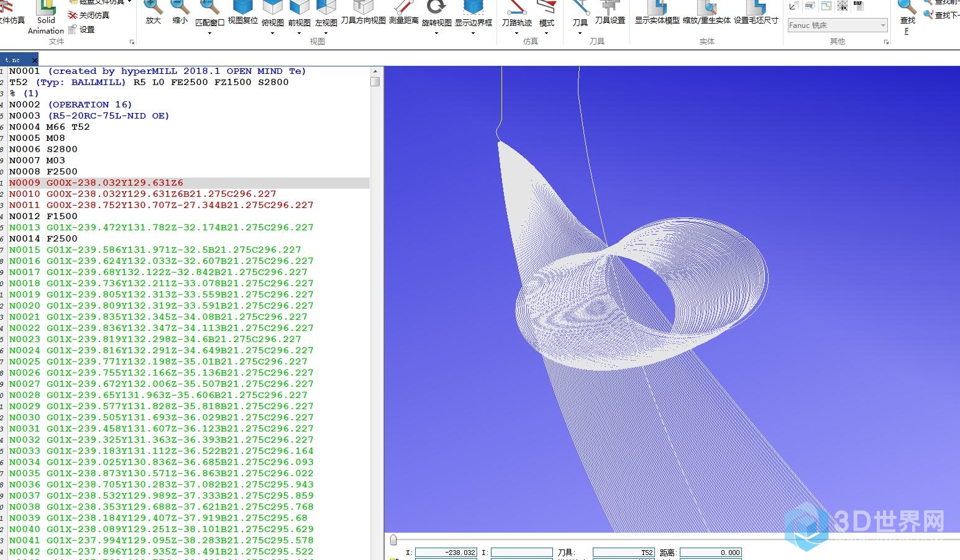Open the 文件 group dialog launcher
Image resolution: width=960 pixels, height=560 pixels.
[132, 42]
